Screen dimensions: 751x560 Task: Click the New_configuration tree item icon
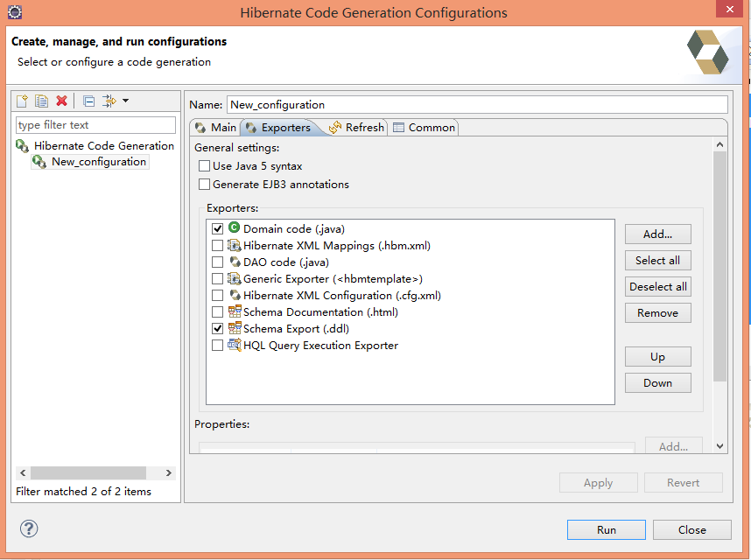39,162
